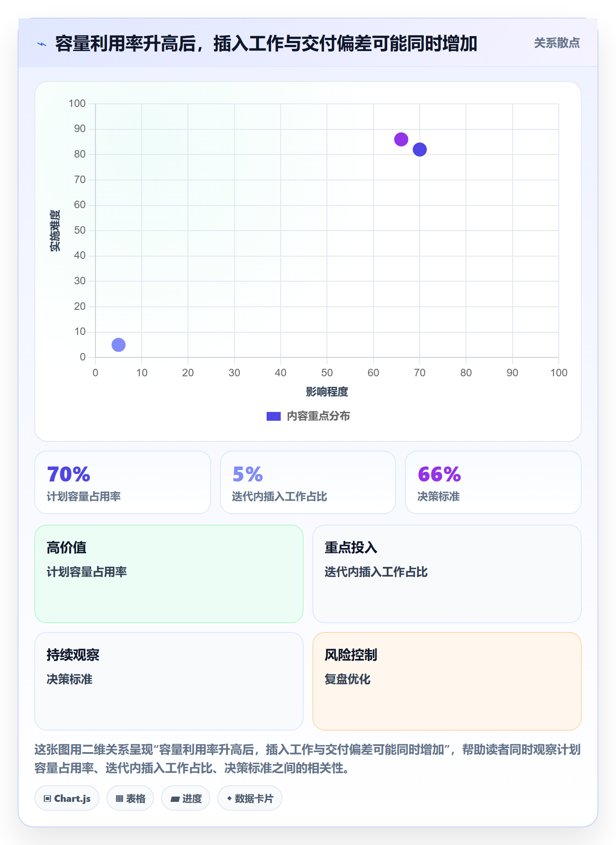Click the 关系散点 label in header
Viewport: 616px width, 845px height.
click(x=557, y=43)
